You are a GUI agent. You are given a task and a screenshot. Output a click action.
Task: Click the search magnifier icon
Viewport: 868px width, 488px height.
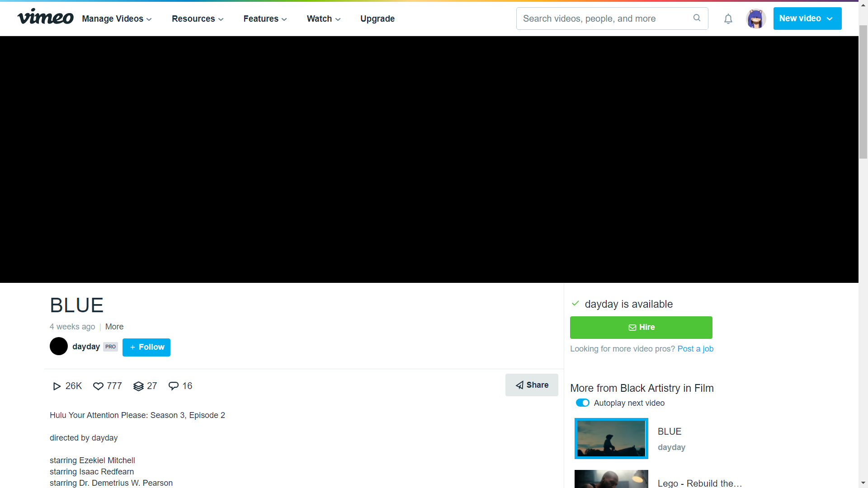[697, 18]
